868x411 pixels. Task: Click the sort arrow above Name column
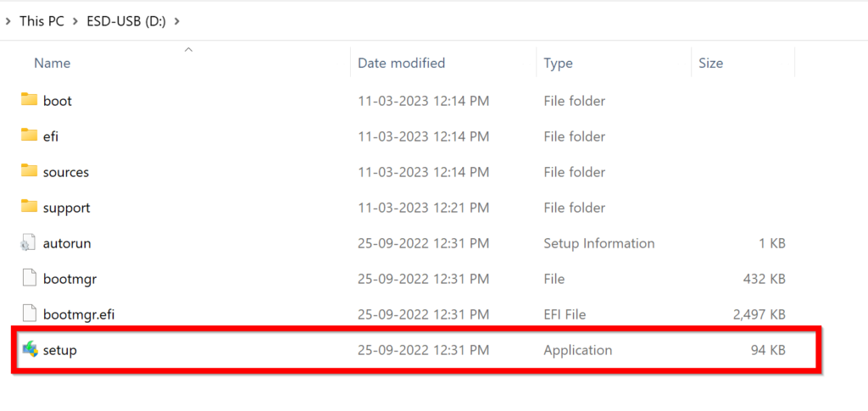188,50
